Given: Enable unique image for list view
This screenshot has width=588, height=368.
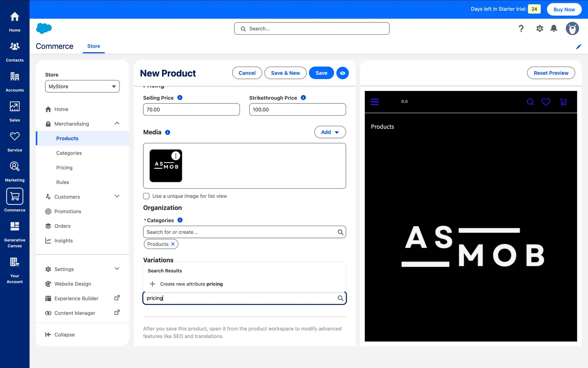Looking at the screenshot, I should coord(146,196).
